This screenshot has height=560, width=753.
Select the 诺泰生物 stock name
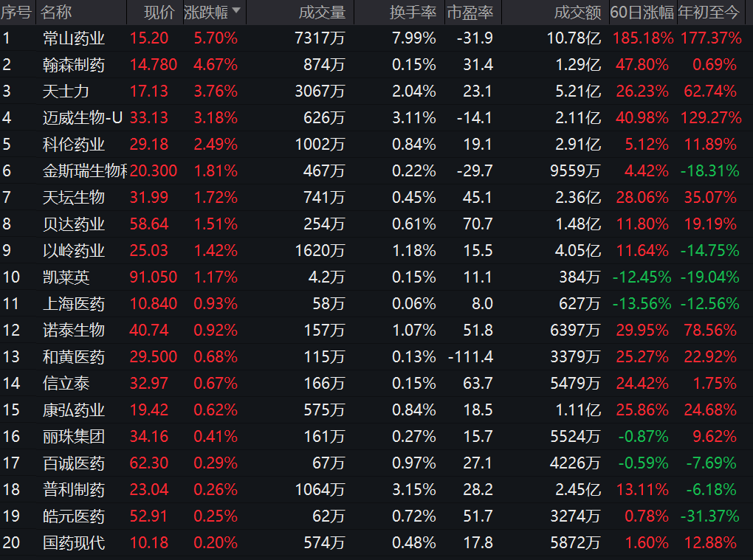[x=74, y=330]
